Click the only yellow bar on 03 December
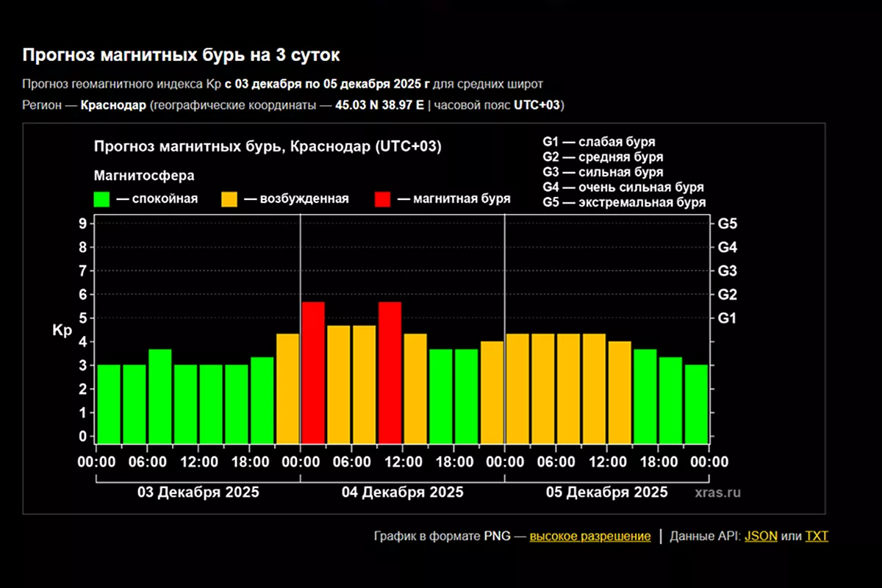The height and width of the screenshot is (588, 882). (x=287, y=388)
